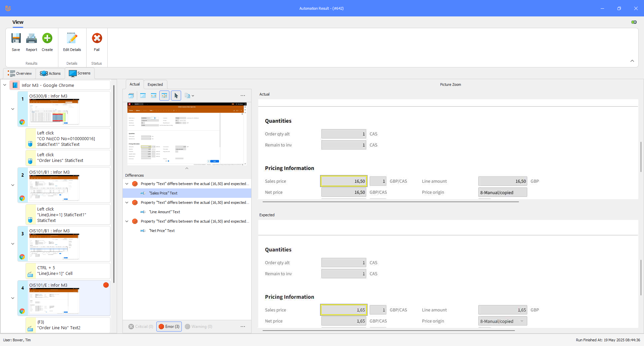The height and width of the screenshot is (346, 644).
Task: Click error icon of first Property difference
Action: point(135,184)
